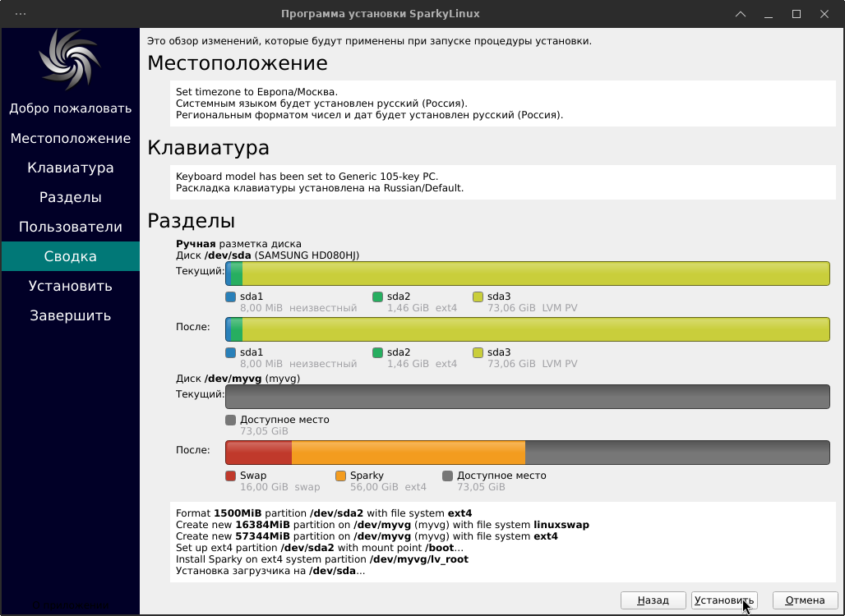The height and width of the screenshot is (616, 845).
Task: Click grey Доступное место swatch under myvg Текущий bar
Action: (x=231, y=420)
